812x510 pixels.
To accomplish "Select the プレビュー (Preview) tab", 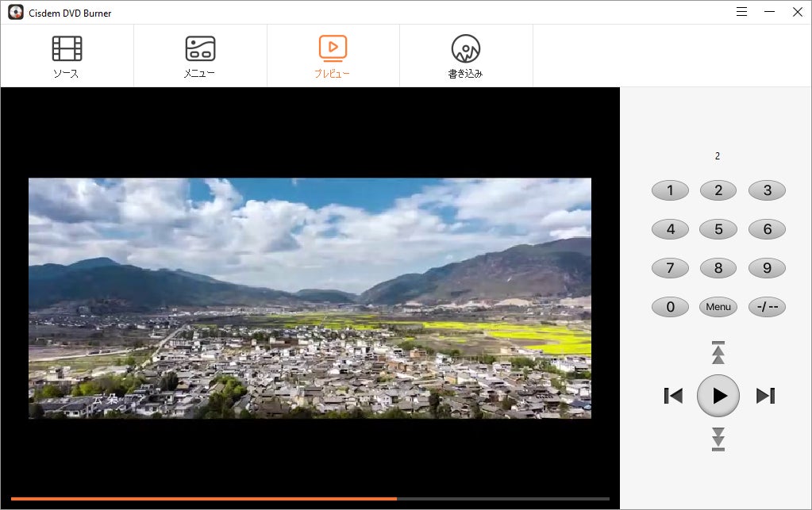I will (333, 56).
